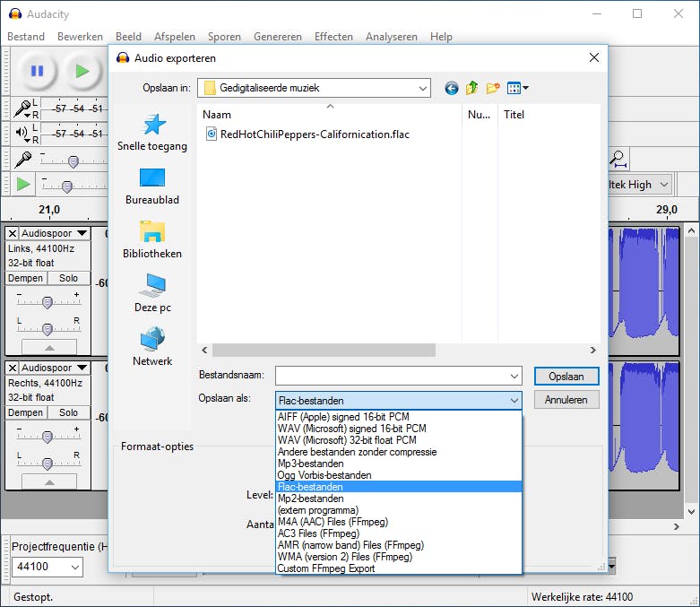Toggle Solo on the Links track
700x607 pixels.
69,278
